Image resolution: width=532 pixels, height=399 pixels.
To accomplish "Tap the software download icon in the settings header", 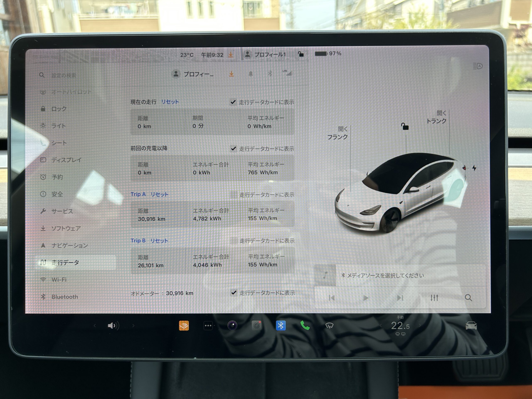I will (x=231, y=74).
